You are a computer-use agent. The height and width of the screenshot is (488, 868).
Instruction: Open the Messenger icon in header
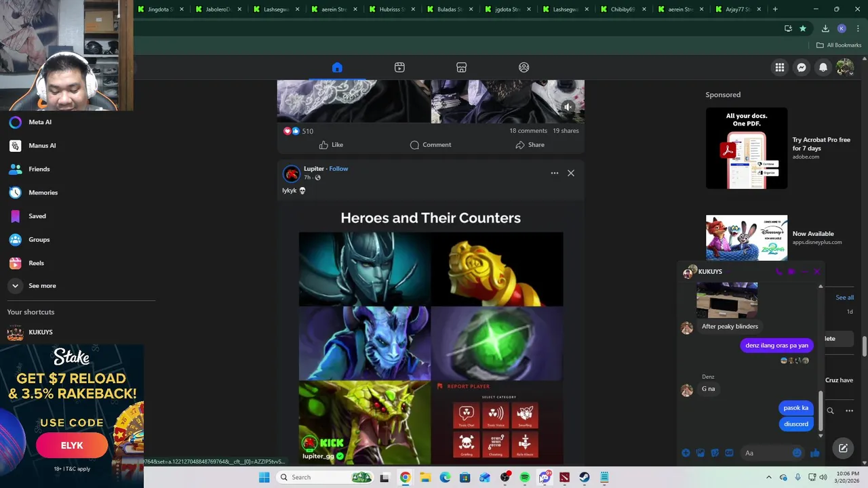802,67
